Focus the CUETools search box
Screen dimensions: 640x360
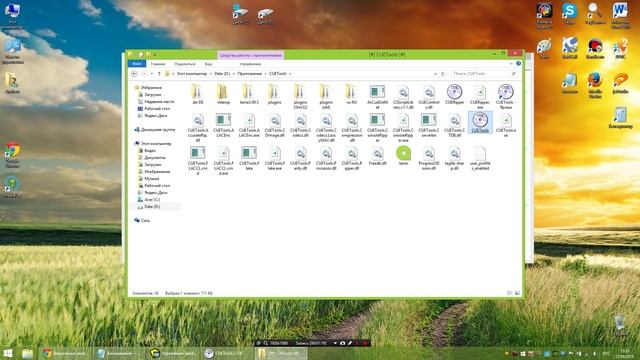point(484,74)
